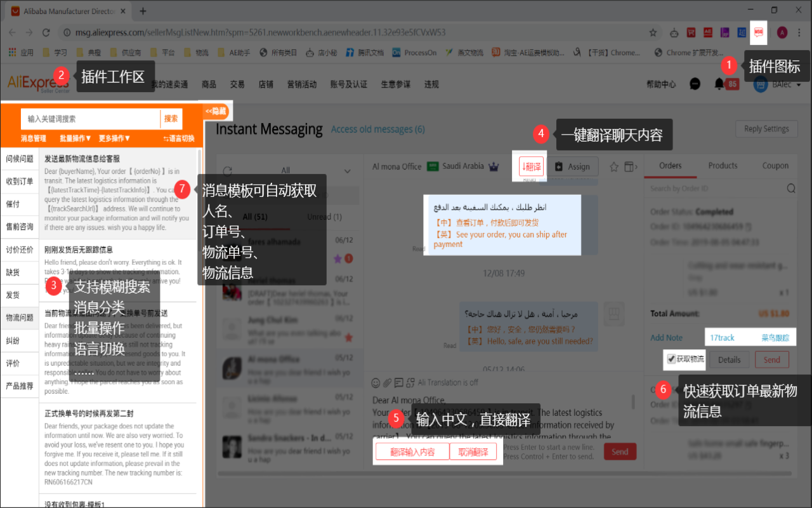Expand the 更多操作 dropdown
812x508 pixels.
point(115,138)
